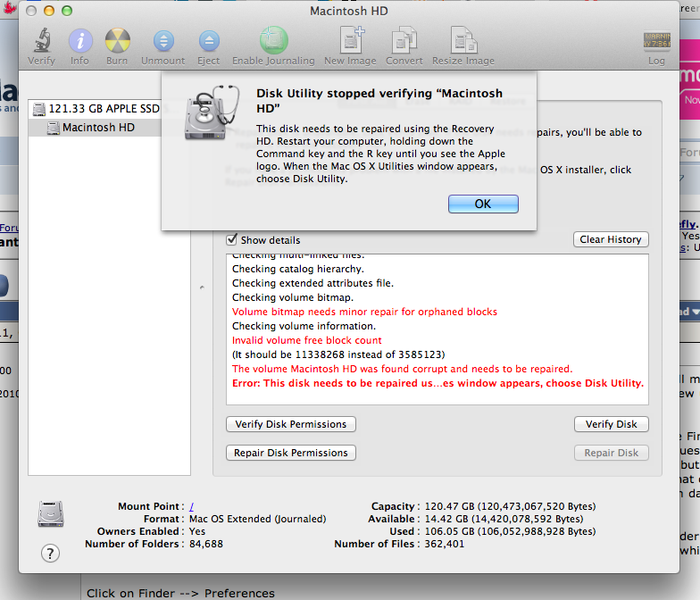The height and width of the screenshot is (600, 700).
Task: Click the Repair Disk Permissions button
Action: coord(291,453)
